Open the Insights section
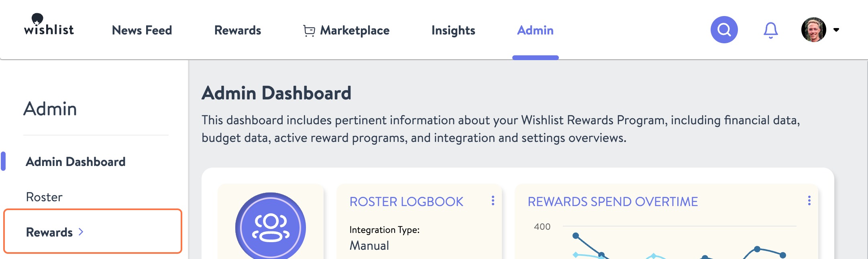Image resolution: width=868 pixels, height=259 pixels. pos(453,30)
